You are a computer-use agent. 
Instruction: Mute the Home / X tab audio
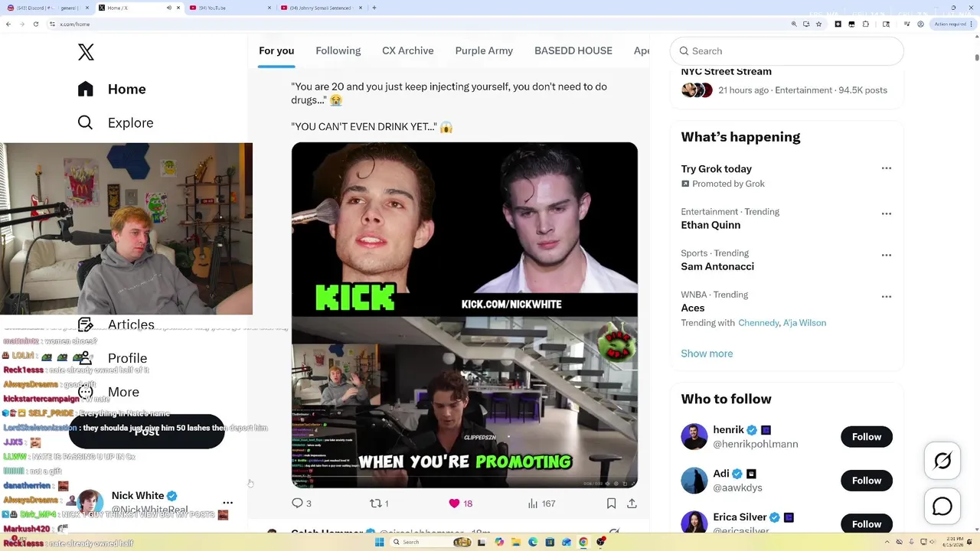169,8
